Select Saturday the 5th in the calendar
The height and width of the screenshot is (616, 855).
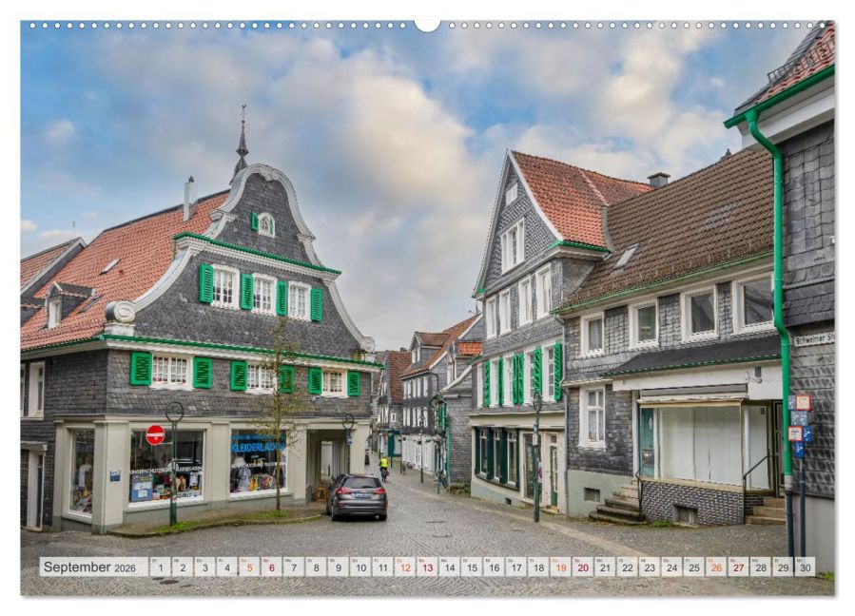click(248, 568)
